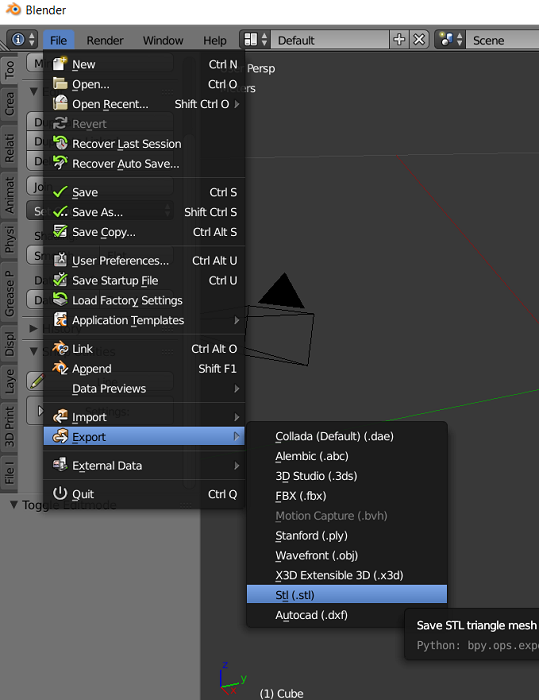Click the Default layout name field
Image resolution: width=539 pixels, height=700 pixels.
point(330,40)
